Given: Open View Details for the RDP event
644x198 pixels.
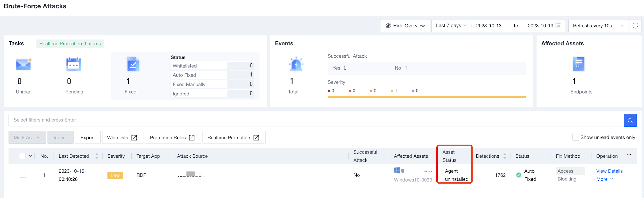Looking at the screenshot, I should pos(609,171).
